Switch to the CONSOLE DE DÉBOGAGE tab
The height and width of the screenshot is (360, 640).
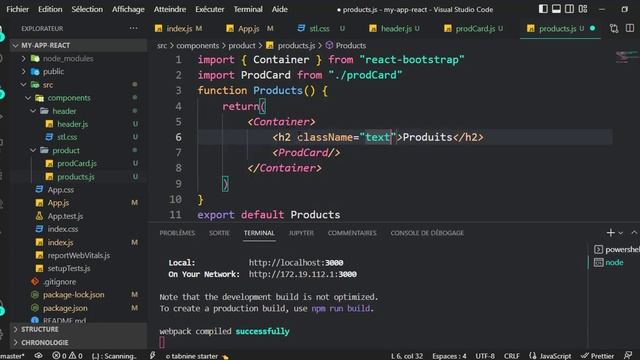[x=427, y=233]
